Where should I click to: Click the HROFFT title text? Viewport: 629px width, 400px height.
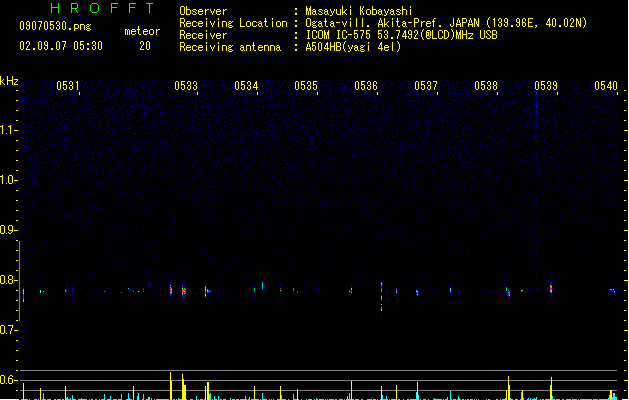[102, 8]
